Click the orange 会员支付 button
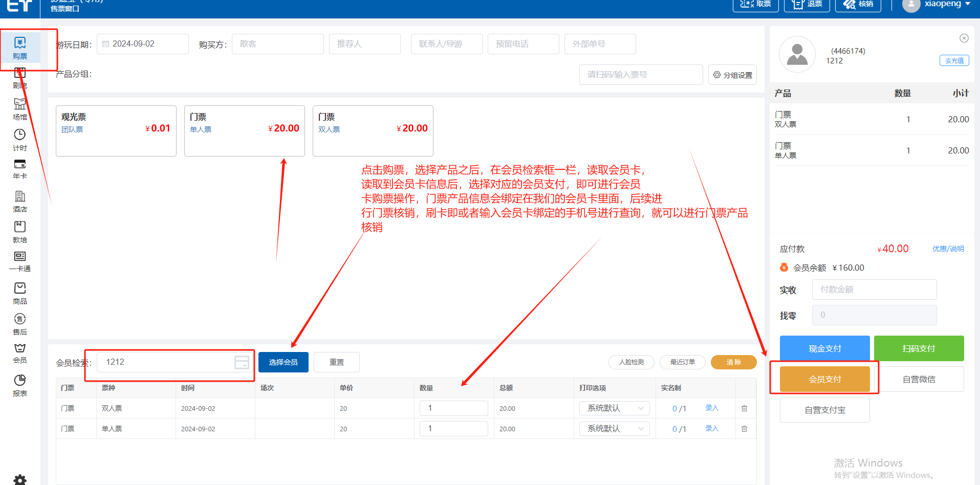The height and width of the screenshot is (485, 980). coord(824,379)
